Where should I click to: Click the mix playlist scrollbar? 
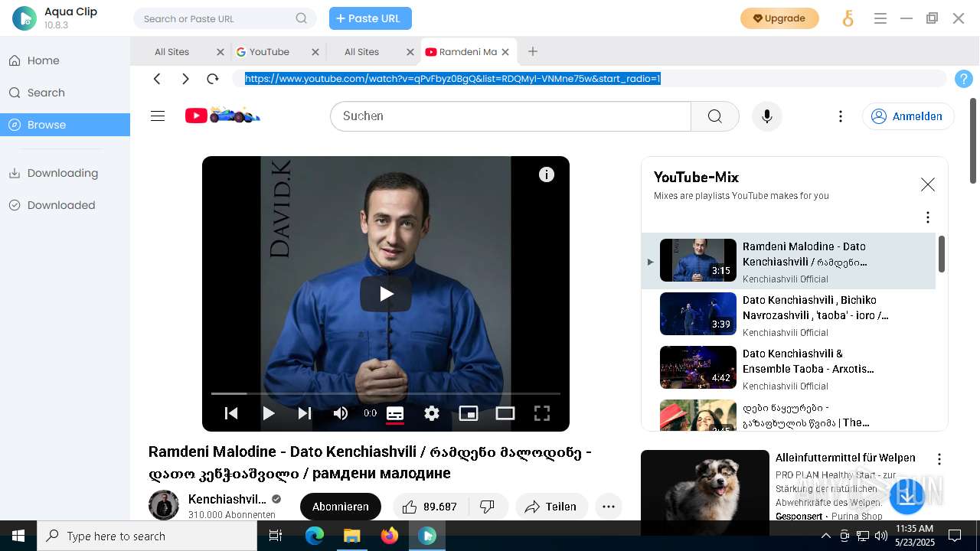click(x=942, y=253)
